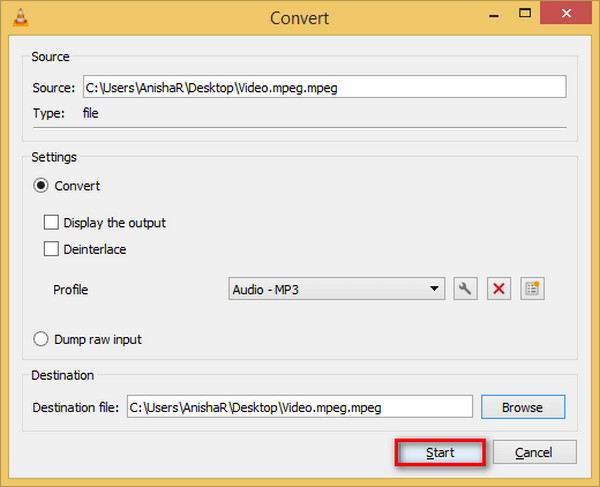Toggle the Deinterlace checkbox
The height and width of the screenshot is (487, 600).
[x=51, y=249]
